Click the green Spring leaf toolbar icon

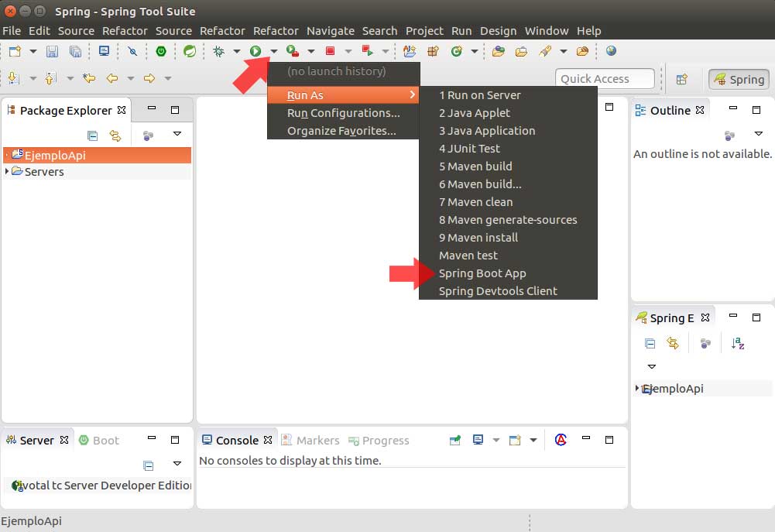click(190, 51)
